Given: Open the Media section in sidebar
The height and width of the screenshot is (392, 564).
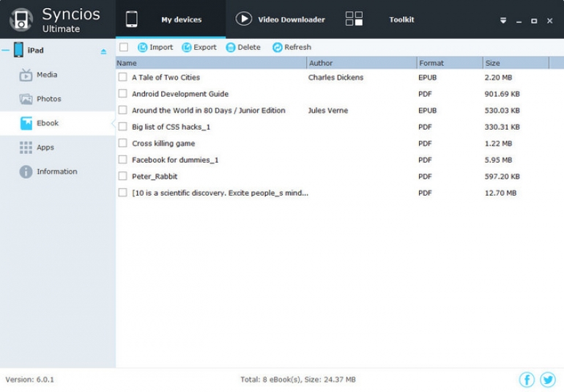Looking at the screenshot, I should [47, 75].
